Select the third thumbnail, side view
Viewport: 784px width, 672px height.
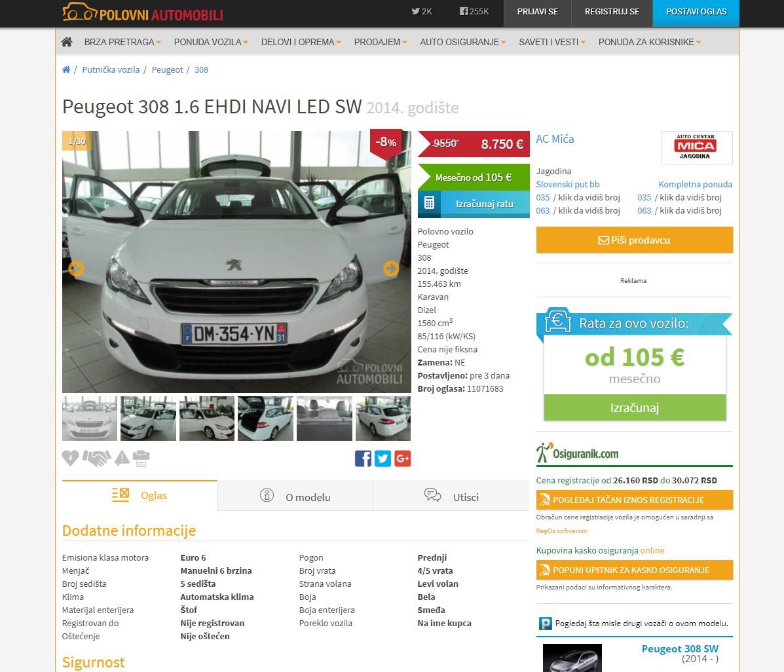pos(207,419)
